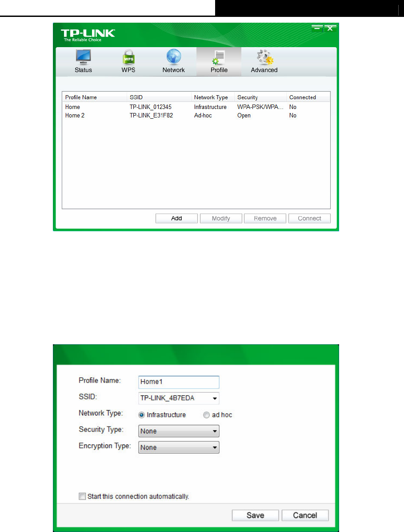Click the Connected No cell for Home
Image resolution: width=404 pixels, height=532 pixels.
pos(293,107)
